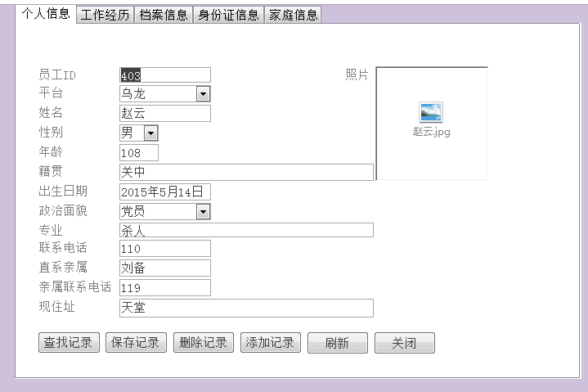588x392 pixels.
Task: Open the 政治面貌 dropdown showing 党员
Action: pos(203,212)
